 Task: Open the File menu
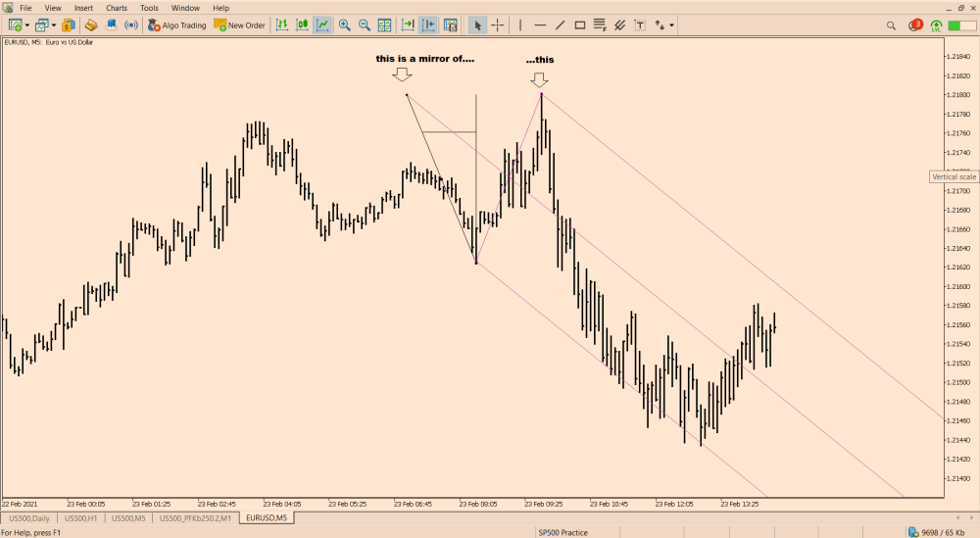coord(25,8)
